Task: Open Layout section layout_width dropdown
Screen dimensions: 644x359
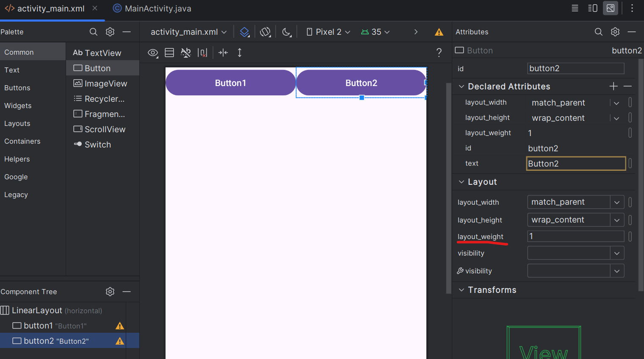Action: 617,202
